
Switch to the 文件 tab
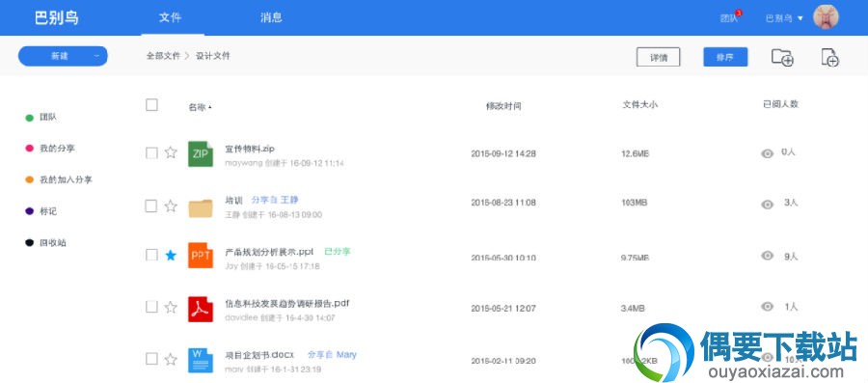point(170,17)
